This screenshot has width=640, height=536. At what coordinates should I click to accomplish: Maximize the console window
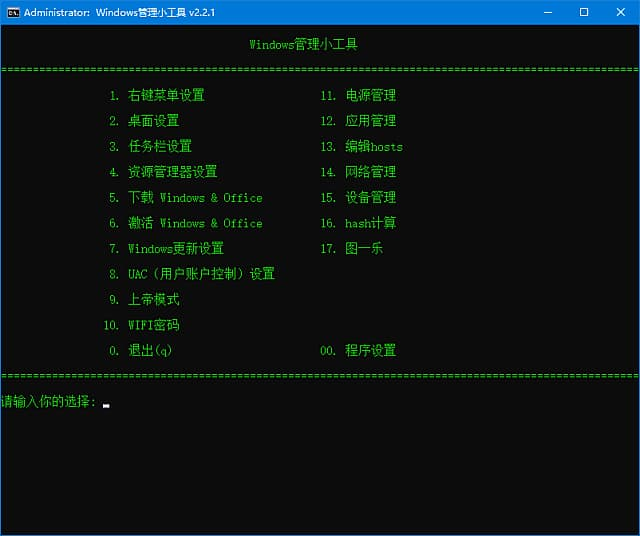click(x=584, y=12)
